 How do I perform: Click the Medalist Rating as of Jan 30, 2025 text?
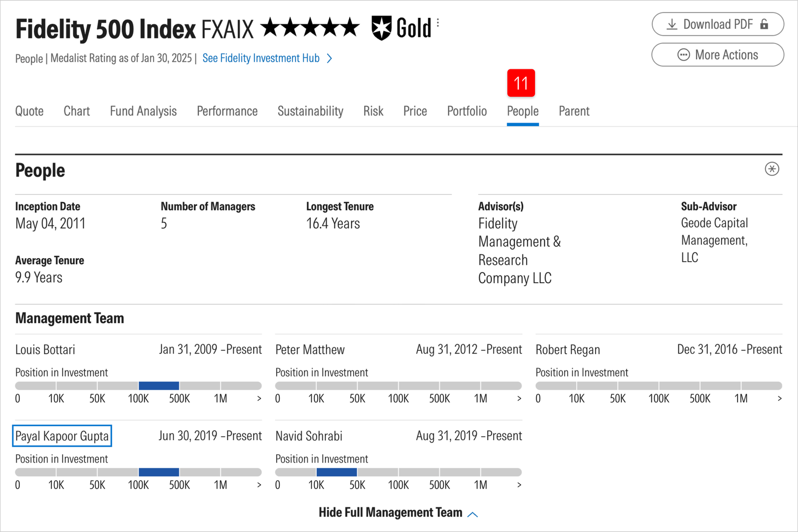click(x=121, y=58)
